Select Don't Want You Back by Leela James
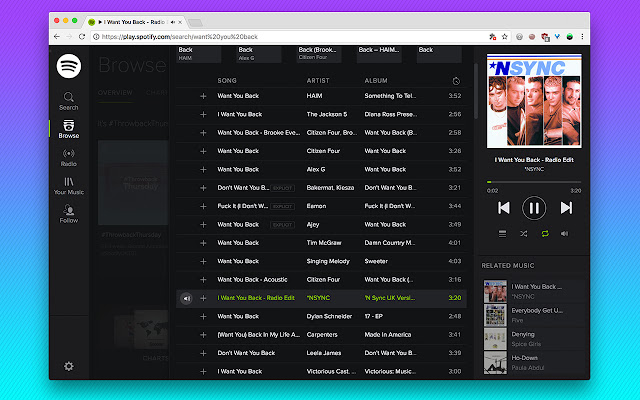Viewport: 640px width, 400px height. pyautogui.click(x=246, y=353)
